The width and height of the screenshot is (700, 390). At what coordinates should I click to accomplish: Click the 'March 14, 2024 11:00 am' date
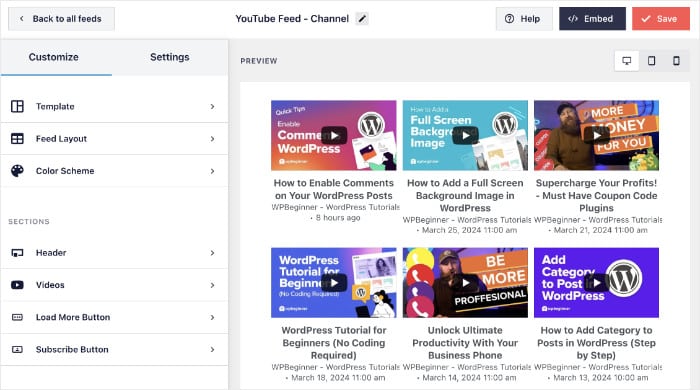point(469,378)
